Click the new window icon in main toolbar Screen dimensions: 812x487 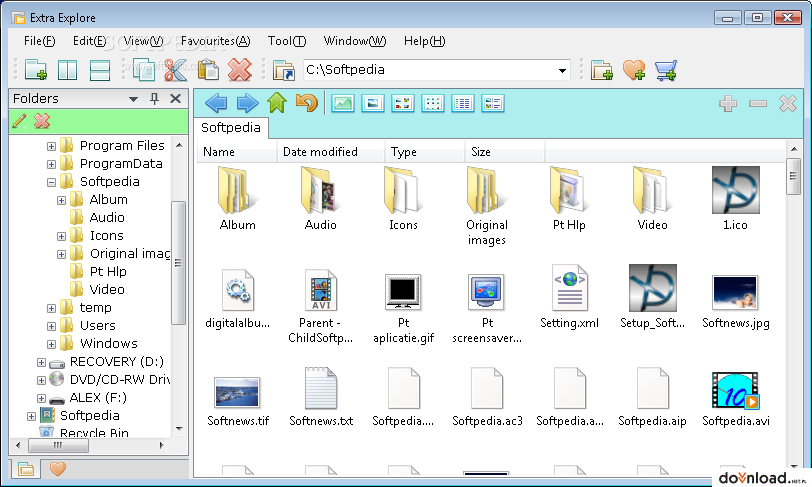[35, 70]
